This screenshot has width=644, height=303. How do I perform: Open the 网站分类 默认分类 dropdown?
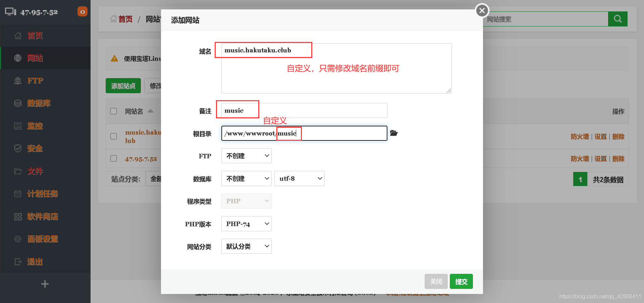point(247,246)
